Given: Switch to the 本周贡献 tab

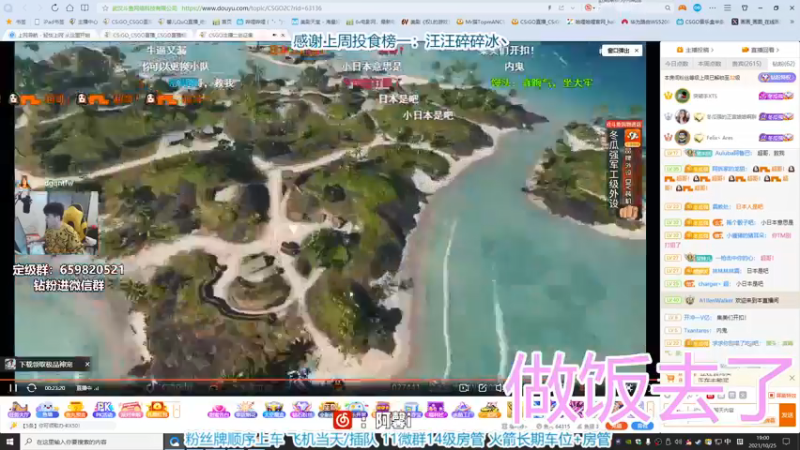Looking at the screenshot, I should [709, 64].
